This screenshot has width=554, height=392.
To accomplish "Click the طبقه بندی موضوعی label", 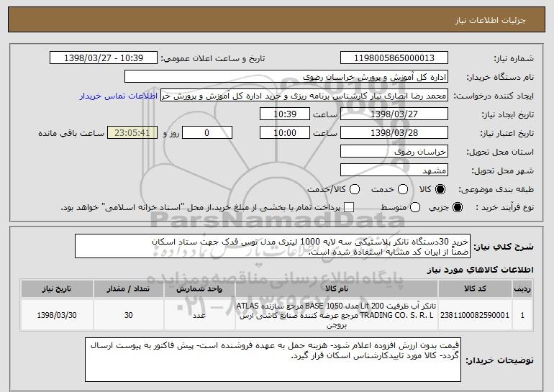I will coord(496,190).
